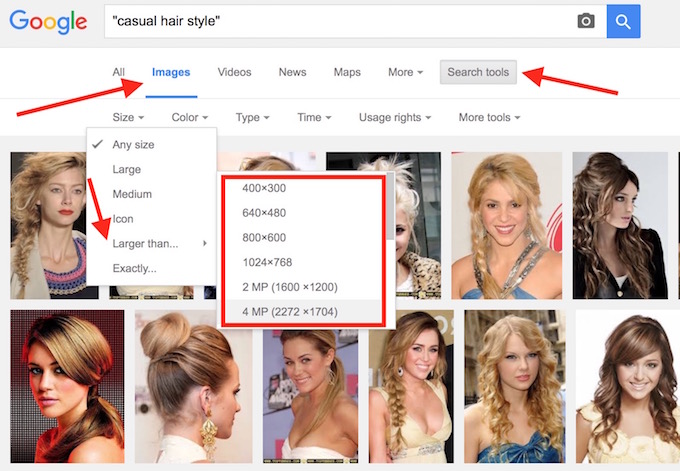Expand the More tabs menu
680x471 pixels.
tap(405, 72)
